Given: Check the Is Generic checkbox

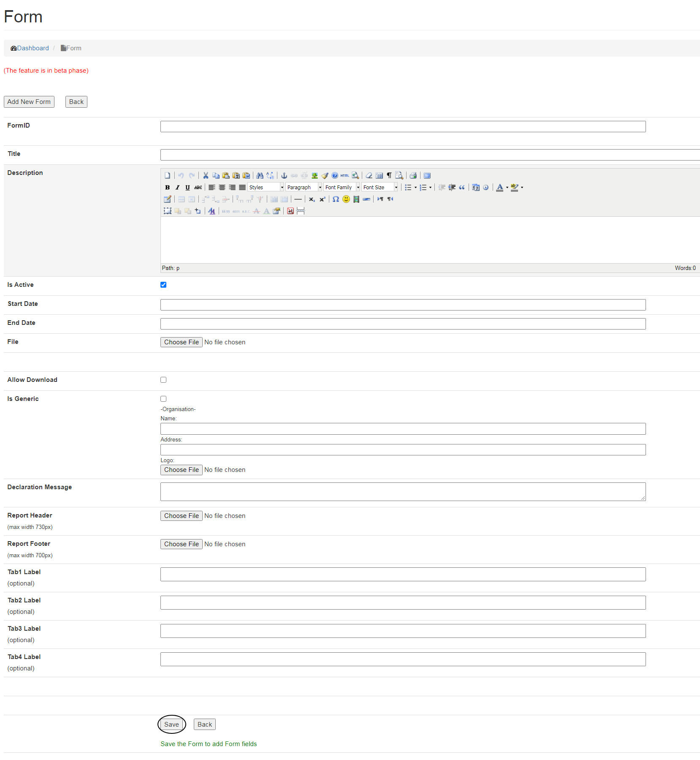Looking at the screenshot, I should point(163,399).
